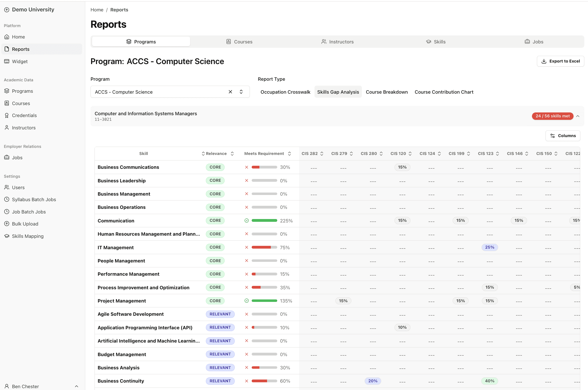Click the green check icon for Communication row
The image size is (588, 390).
[x=246, y=221]
